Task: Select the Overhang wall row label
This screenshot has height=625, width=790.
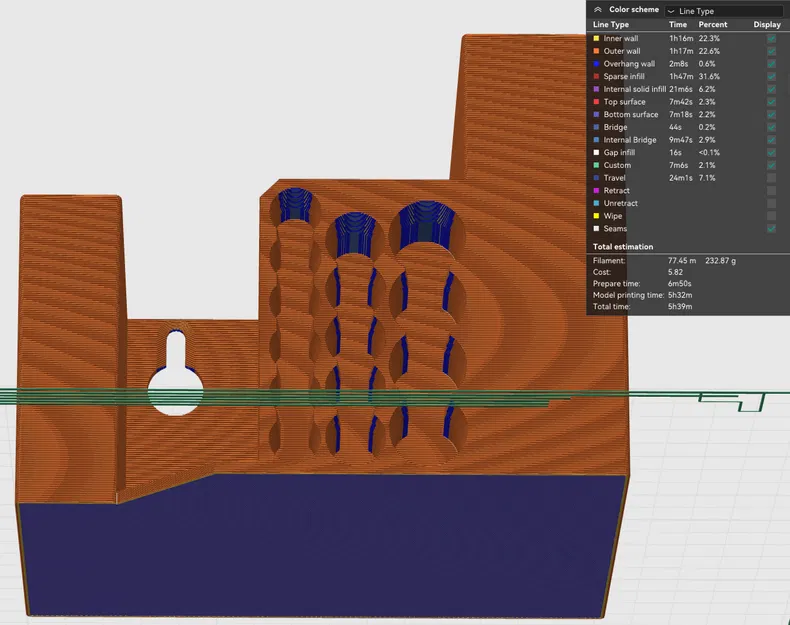Action: coord(629,63)
